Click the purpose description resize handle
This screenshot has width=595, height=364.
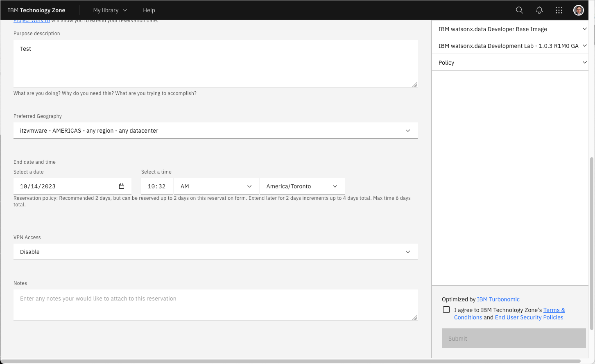pos(414,85)
